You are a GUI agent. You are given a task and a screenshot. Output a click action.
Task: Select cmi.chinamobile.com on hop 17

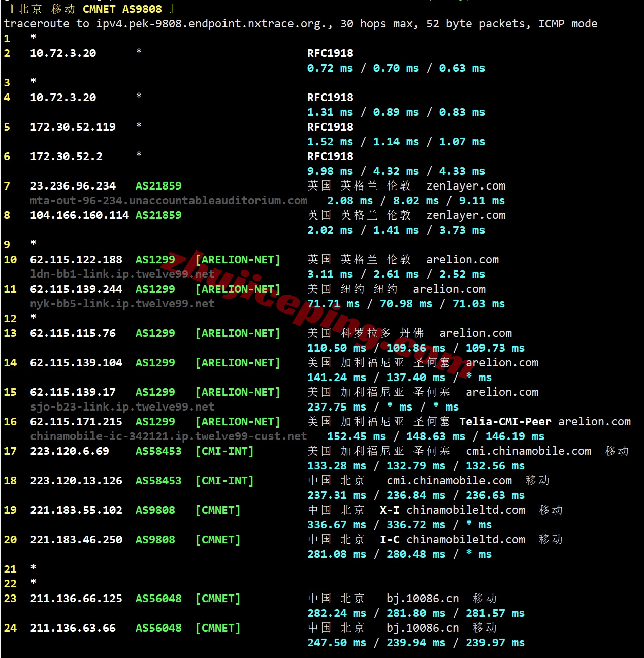[x=529, y=451]
